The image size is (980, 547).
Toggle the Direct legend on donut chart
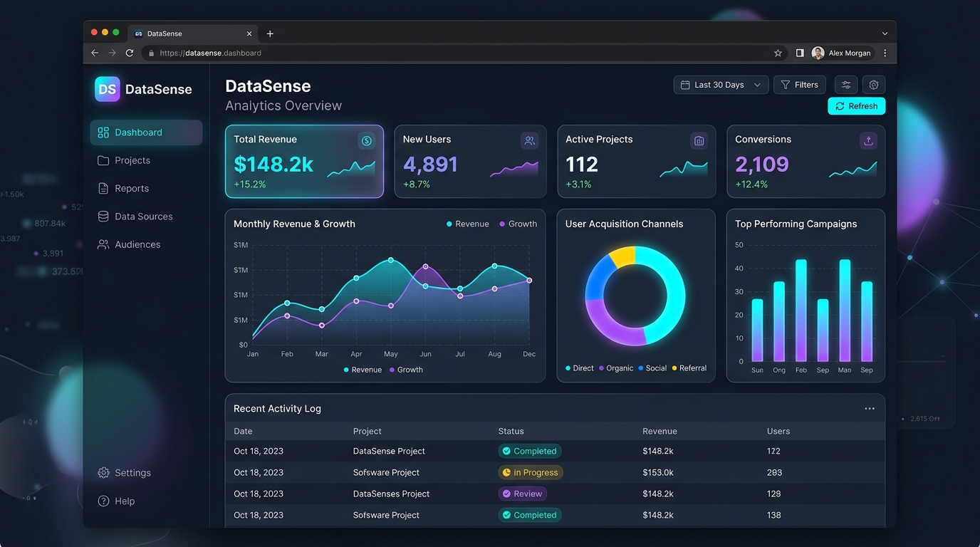pos(580,368)
